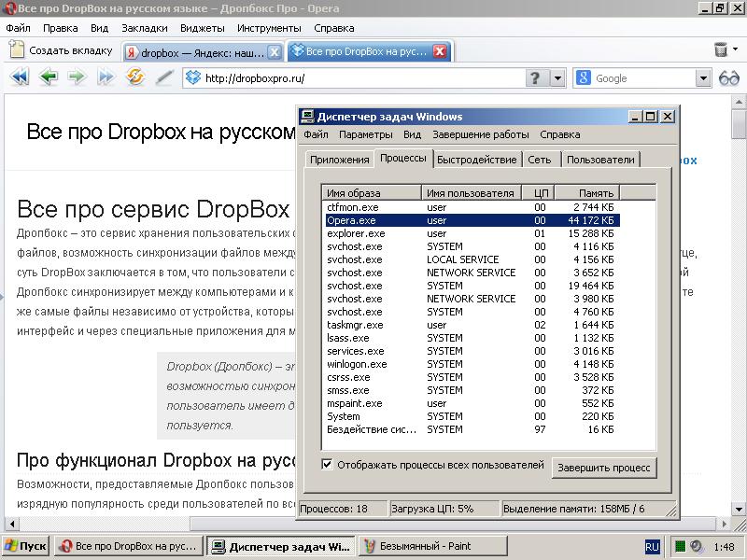The height and width of the screenshot is (560, 747).
Task: Switch to the Сеть tab
Action: coord(540,160)
